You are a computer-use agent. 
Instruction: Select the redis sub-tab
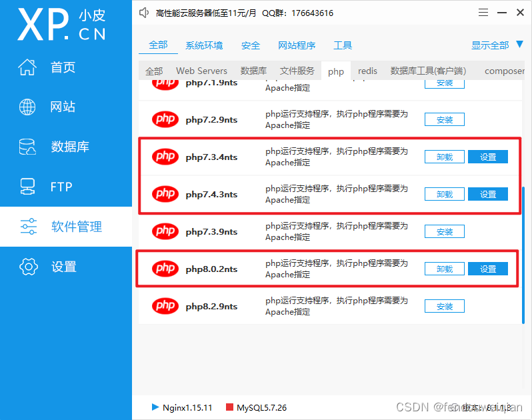point(367,71)
